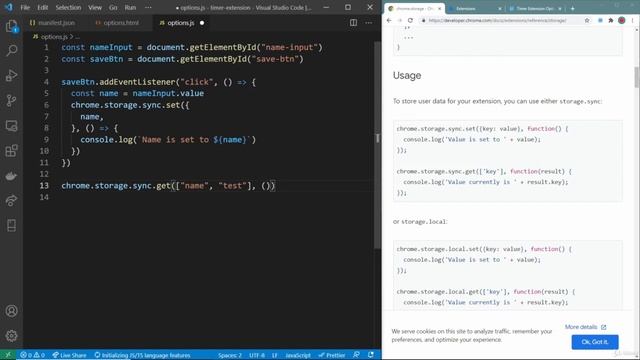Viewport: 640px width, 360px height.
Task: Open the Live Share activity bar icon
Action: click(11, 200)
